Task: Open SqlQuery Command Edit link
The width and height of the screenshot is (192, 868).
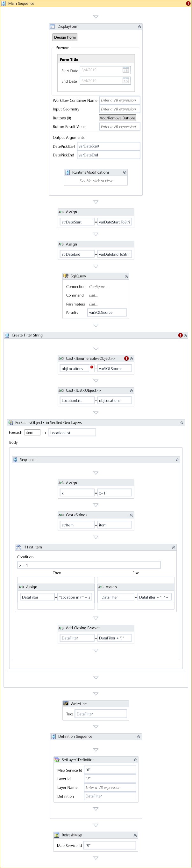Action: click(x=94, y=296)
